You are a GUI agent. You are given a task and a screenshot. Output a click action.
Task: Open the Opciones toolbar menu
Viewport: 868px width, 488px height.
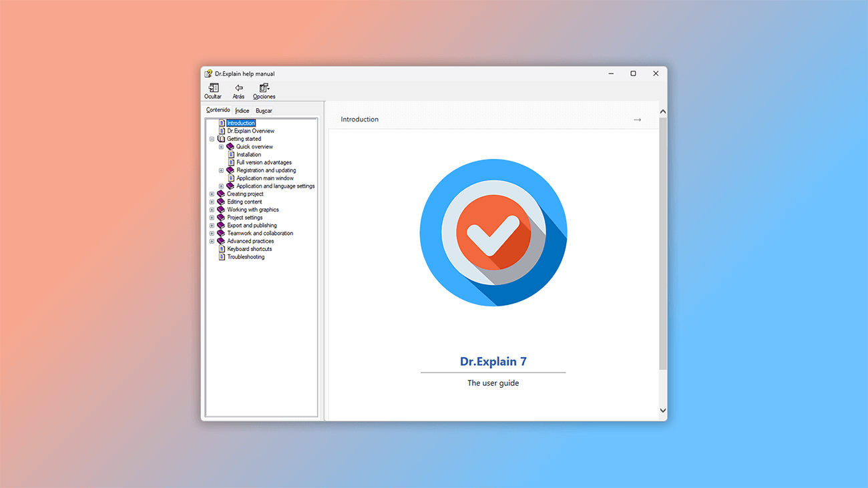click(264, 88)
